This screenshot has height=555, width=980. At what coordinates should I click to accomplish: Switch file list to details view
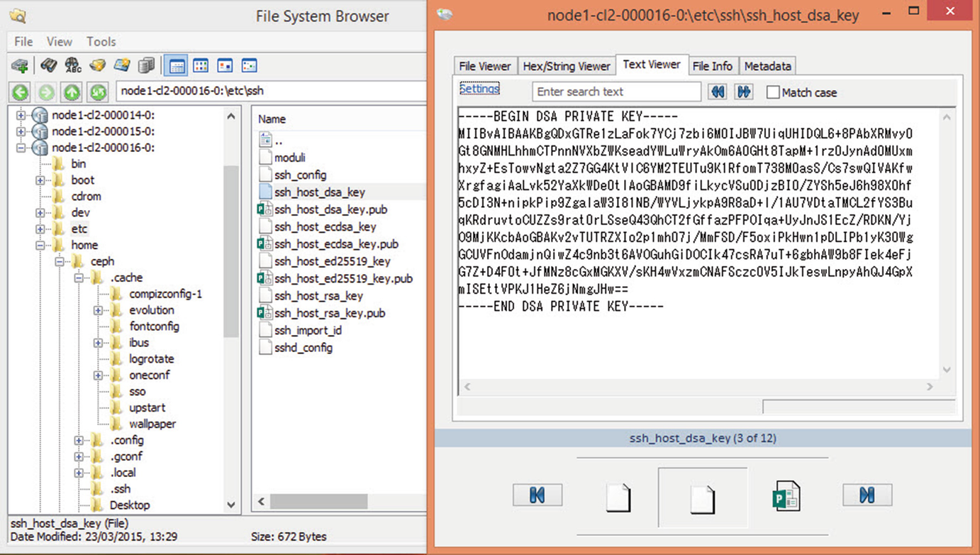coord(177,66)
